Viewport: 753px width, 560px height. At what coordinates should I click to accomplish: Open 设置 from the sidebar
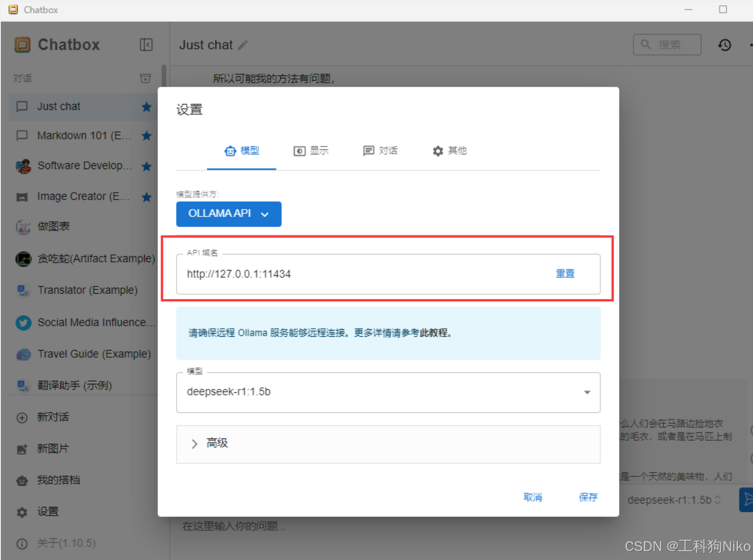(48, 512)
